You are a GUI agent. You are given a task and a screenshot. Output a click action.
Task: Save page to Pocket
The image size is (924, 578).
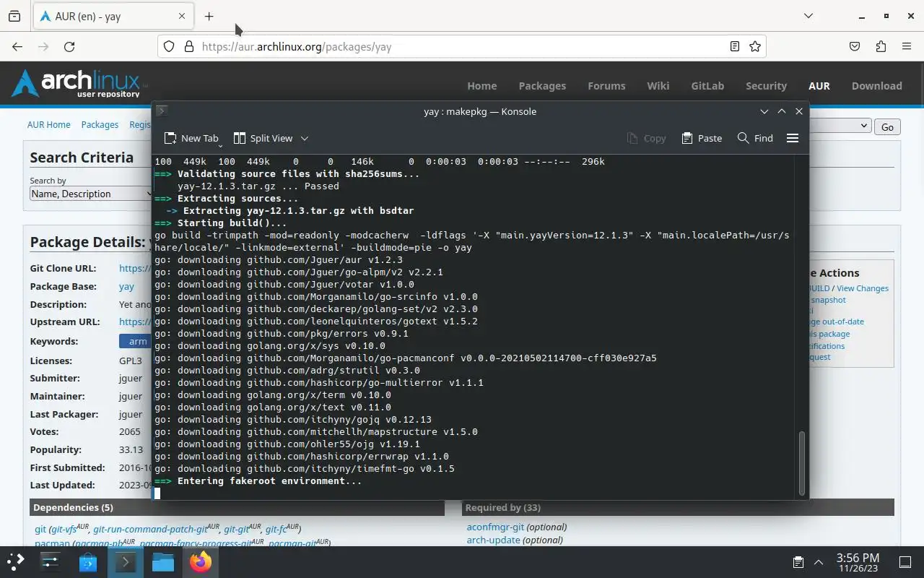(x=855, y=46)
